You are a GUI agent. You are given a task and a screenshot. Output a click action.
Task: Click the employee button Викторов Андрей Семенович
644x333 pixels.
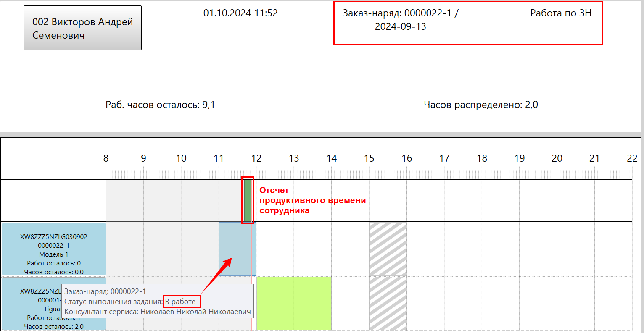tap(82, 28)
